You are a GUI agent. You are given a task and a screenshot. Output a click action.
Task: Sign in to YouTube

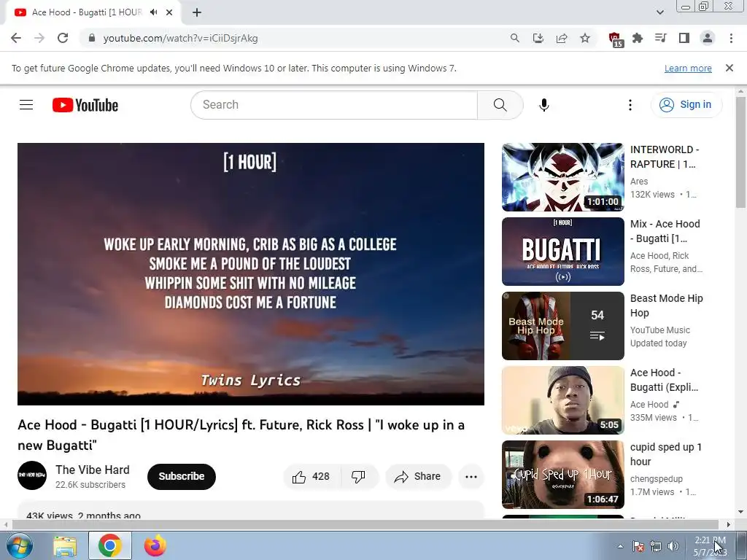[x=686, y=105]
